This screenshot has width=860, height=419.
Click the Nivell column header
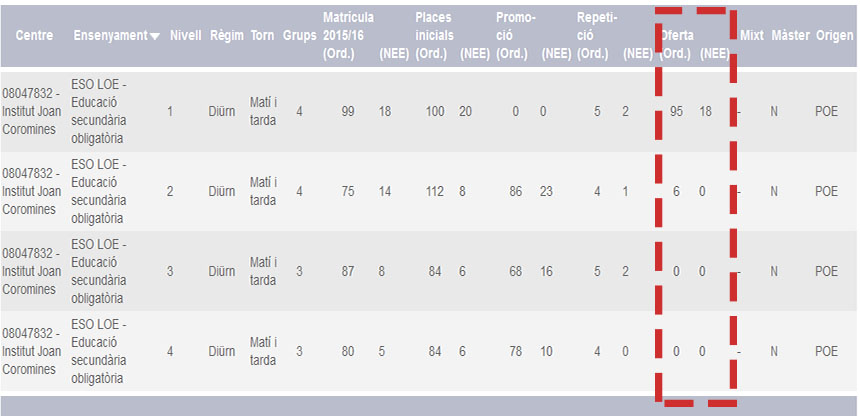click(x=186, y=36)
